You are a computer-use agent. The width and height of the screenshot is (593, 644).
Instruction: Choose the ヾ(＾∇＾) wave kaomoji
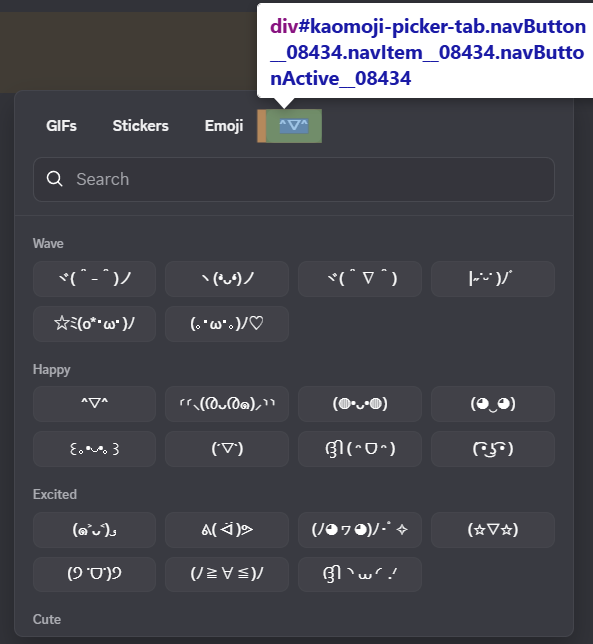[x=360, y=279]
